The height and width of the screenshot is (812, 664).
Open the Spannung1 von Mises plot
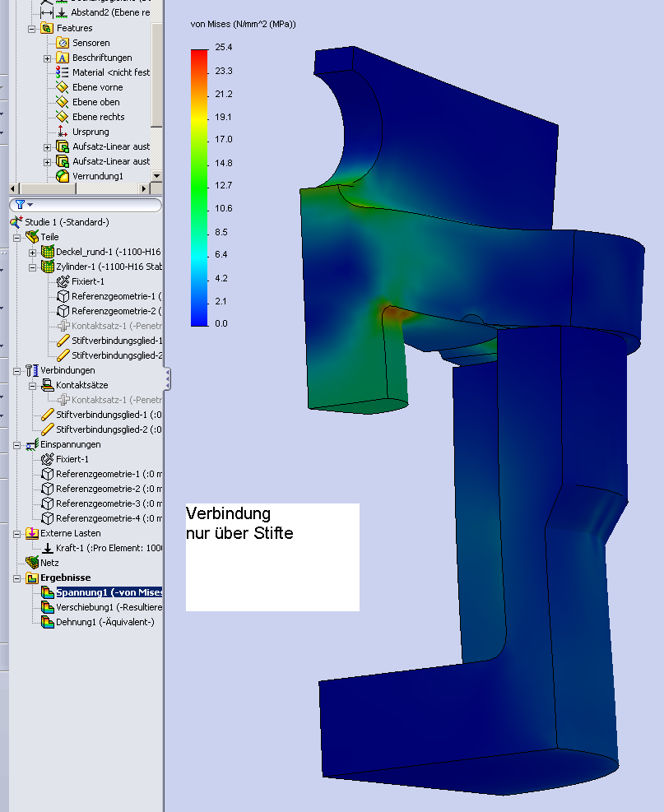(x=109, y=592)
